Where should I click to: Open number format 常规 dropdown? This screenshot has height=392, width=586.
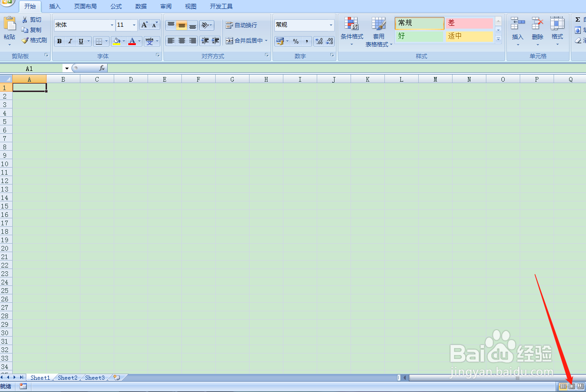point(331,25)
